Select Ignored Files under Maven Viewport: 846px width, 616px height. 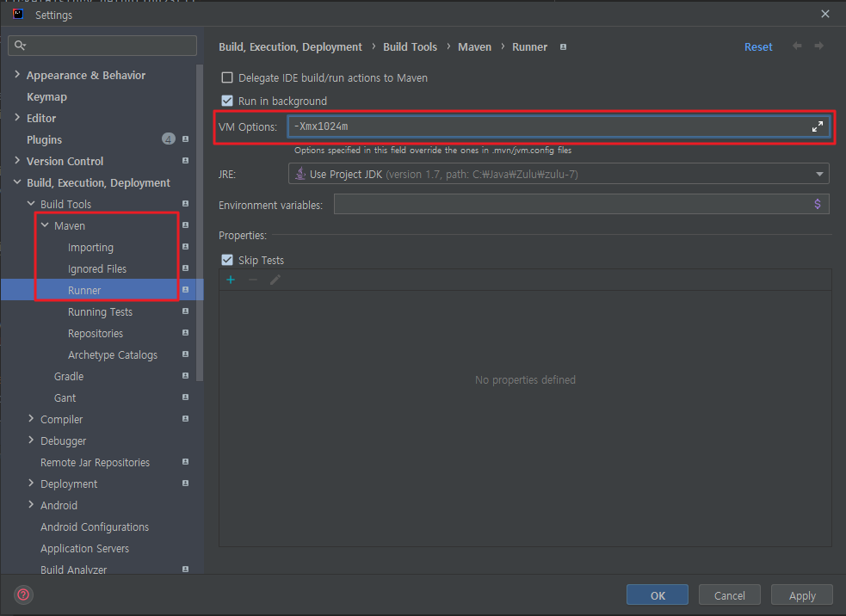[97, 268]
